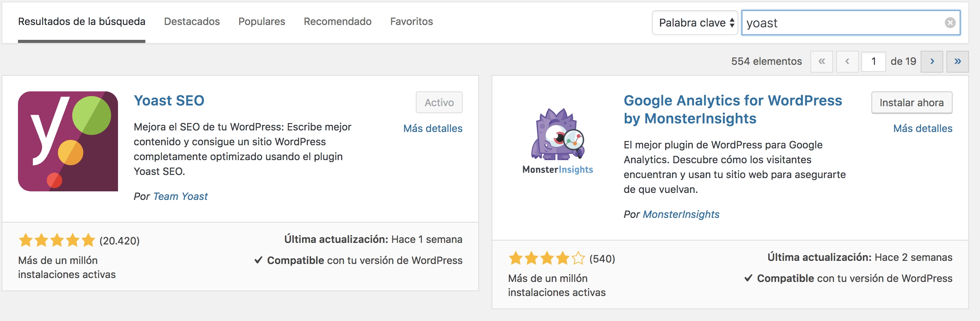Screen dimensions: 980x321
Task: Switch to the Populares tab
Action: click(x=262, y=21)
